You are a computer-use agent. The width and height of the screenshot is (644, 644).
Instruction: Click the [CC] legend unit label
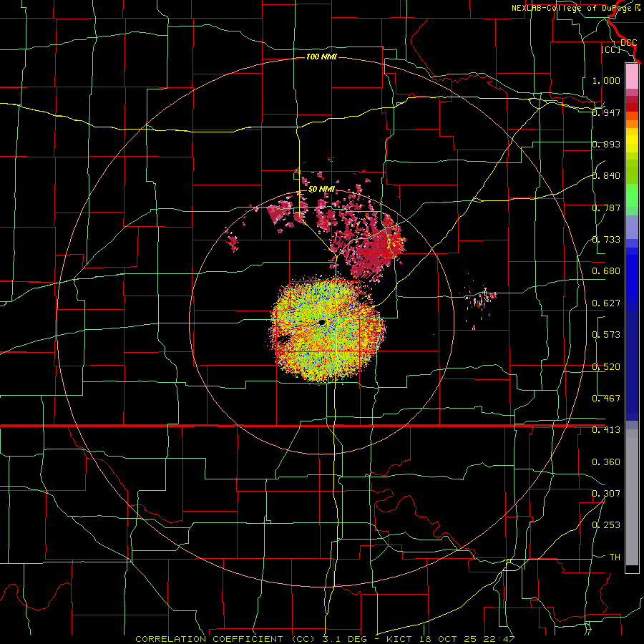coord(610,49)
